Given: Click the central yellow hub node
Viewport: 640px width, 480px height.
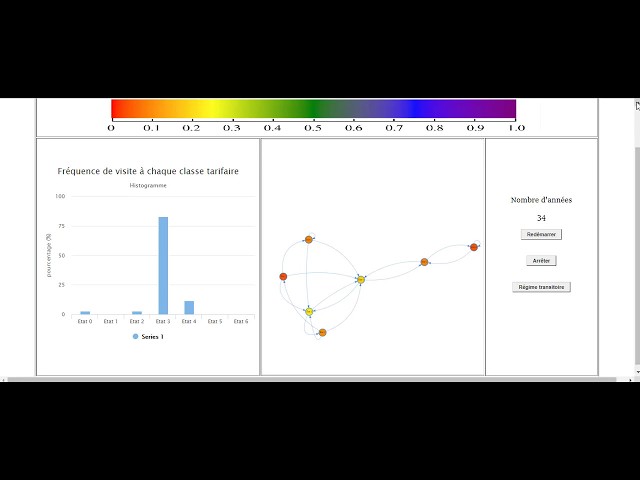Looking at the screenshot, I should [361, 280].
